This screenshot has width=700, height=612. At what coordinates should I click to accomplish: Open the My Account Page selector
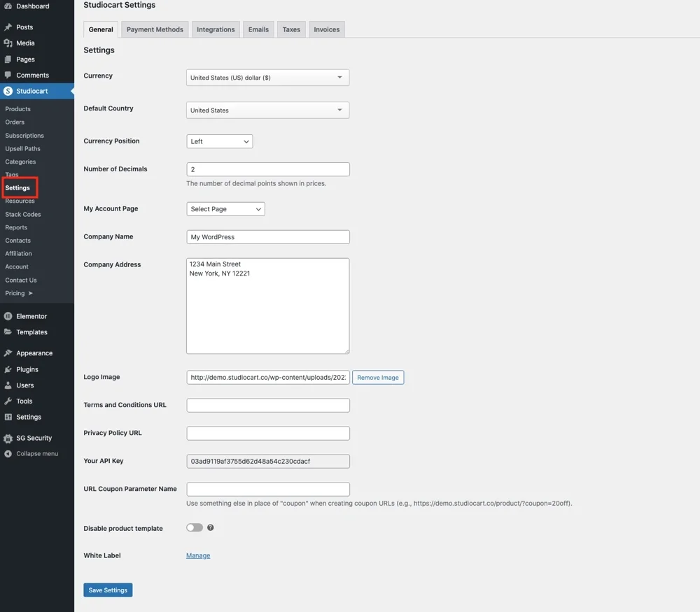click(x=225, y=208)
